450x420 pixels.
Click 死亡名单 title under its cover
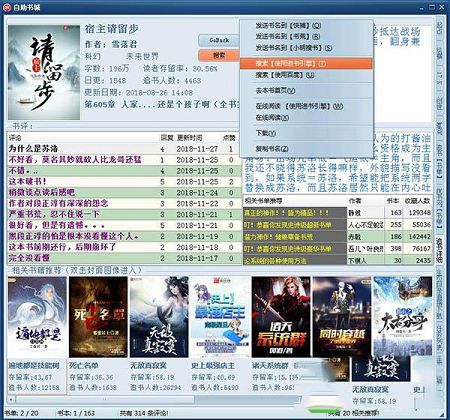pyautogui.click(x=84, y=366)
